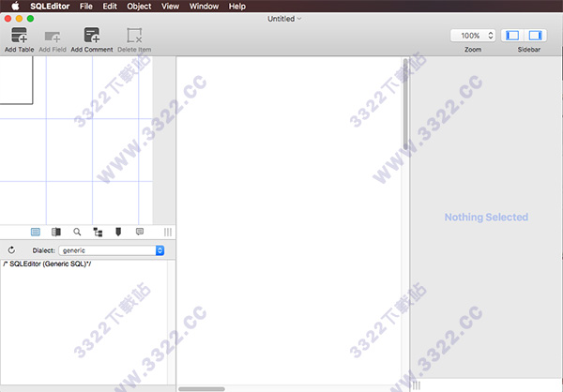Click the yellow minimize window button
The height and width of the screenshot is (392, 563).
pyautogui.click(x=20, y=19)
